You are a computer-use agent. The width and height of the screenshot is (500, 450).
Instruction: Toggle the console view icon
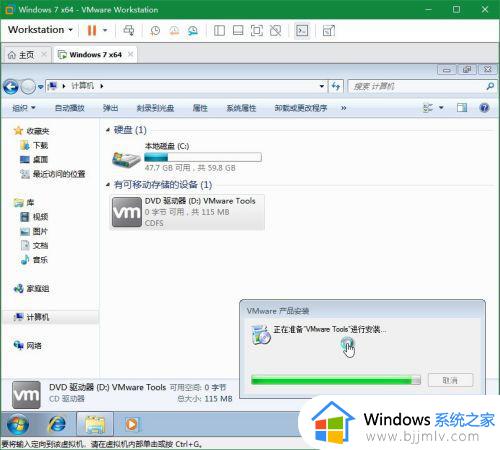point(302,31)
